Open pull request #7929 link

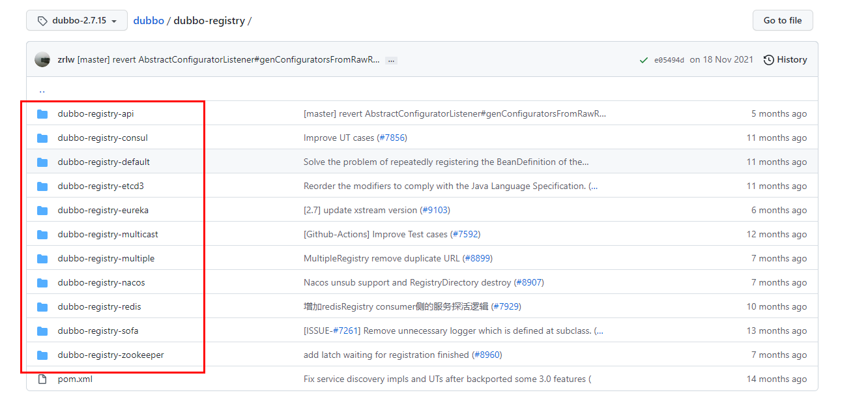tap(506, 306)
